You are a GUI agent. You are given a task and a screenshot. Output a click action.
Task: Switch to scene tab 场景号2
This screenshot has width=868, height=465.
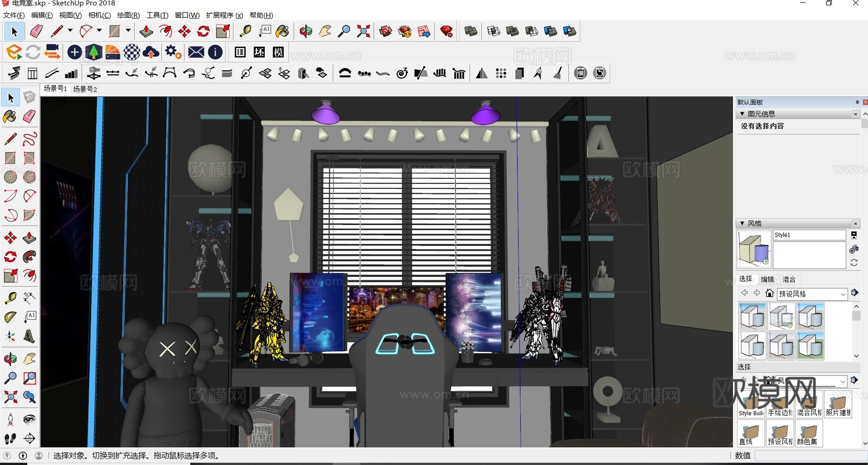(x=85, y=89)
